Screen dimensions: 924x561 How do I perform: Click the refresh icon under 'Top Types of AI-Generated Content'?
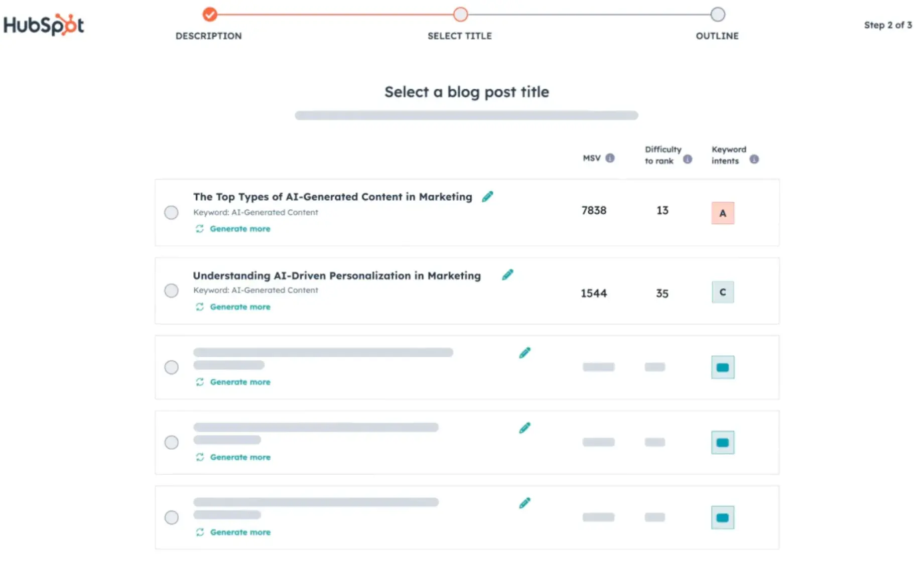(200, 229)
